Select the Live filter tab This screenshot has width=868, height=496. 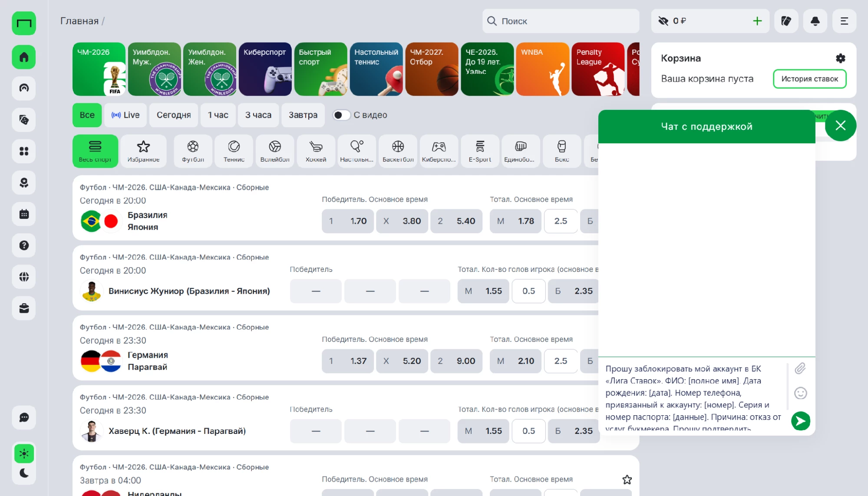coord(125,115)
